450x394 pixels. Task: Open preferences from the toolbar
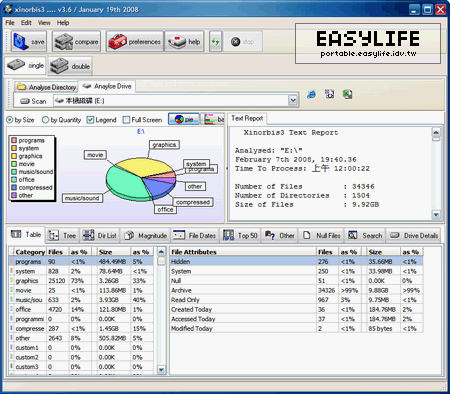click(135, 42)
